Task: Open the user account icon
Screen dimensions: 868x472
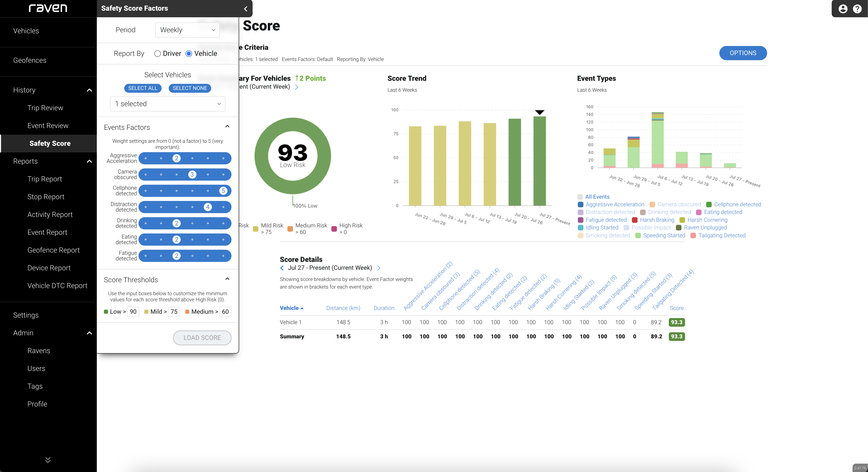Action: [843, 9]
